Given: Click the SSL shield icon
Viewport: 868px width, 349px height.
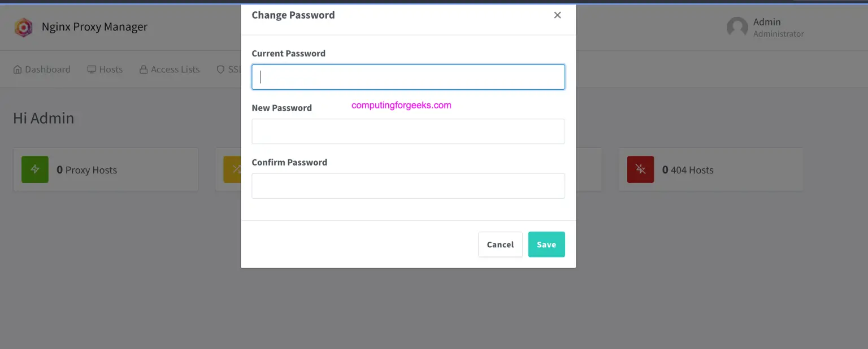Looking at the screenshot, I should pos(220,69).
